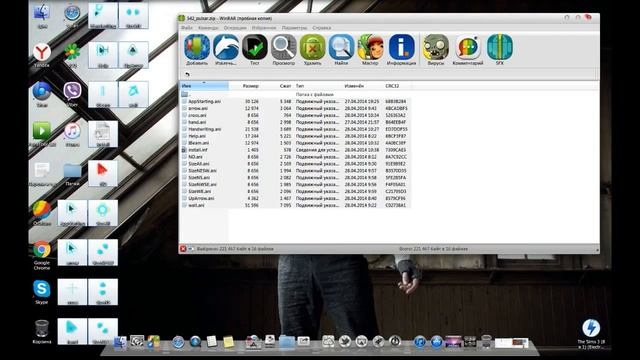
Task: Click the Извлечь dolphin toolbar icon
Action: click(226, 49)
